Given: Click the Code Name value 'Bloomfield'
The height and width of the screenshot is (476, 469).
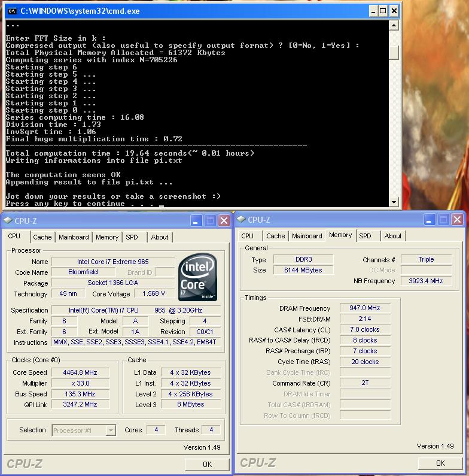Looking at the screenshot, I should click(83, 272).
